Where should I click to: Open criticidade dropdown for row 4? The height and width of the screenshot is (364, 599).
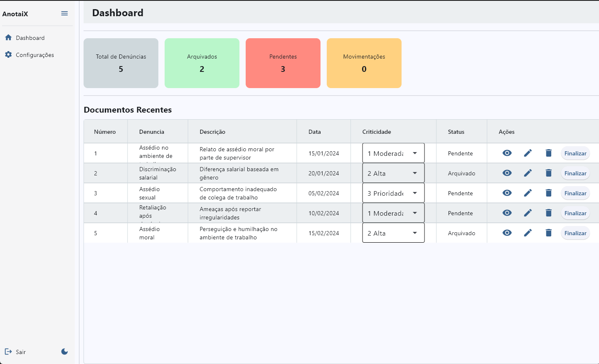pos(393,213)
